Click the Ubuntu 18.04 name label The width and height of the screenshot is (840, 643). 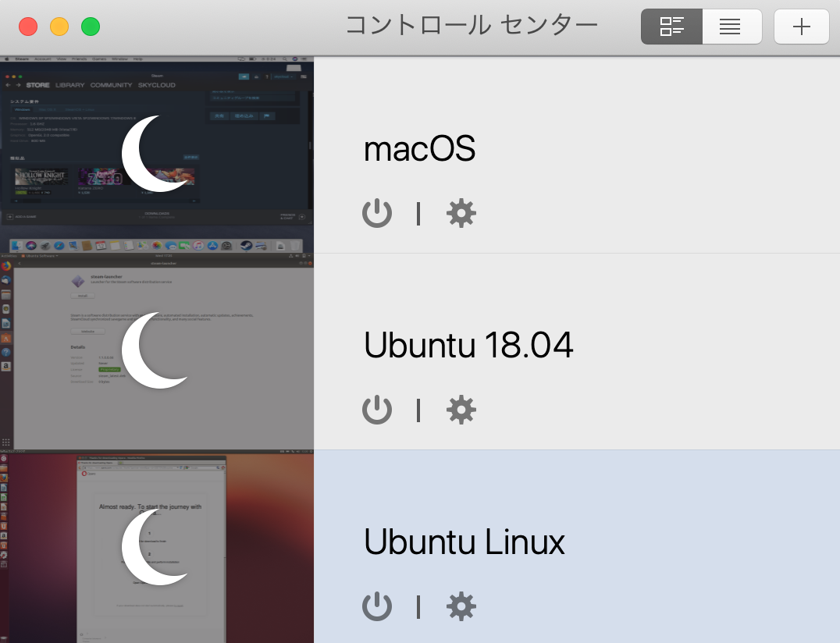click(468, 345)
